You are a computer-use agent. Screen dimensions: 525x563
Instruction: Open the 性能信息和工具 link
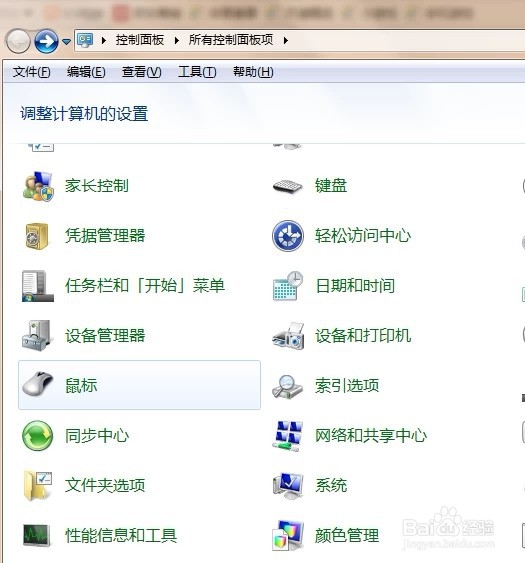(x=121, y=535)
